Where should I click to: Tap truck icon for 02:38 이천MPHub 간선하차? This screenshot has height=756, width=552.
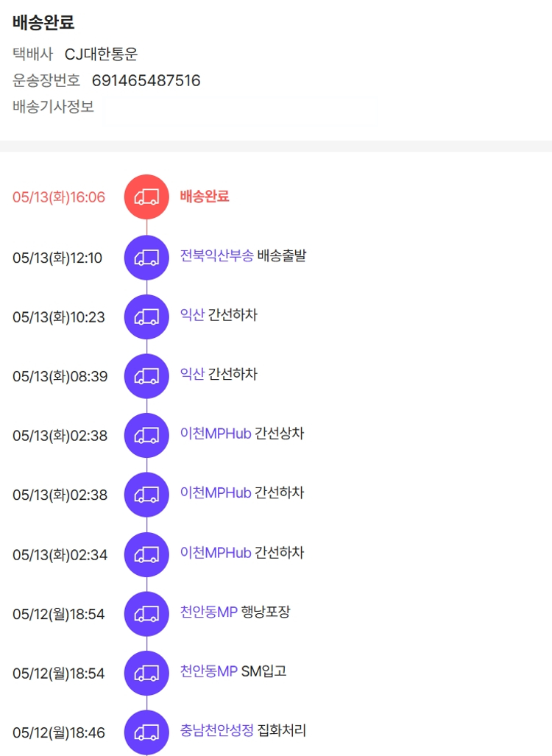click(x=146, y=495)
